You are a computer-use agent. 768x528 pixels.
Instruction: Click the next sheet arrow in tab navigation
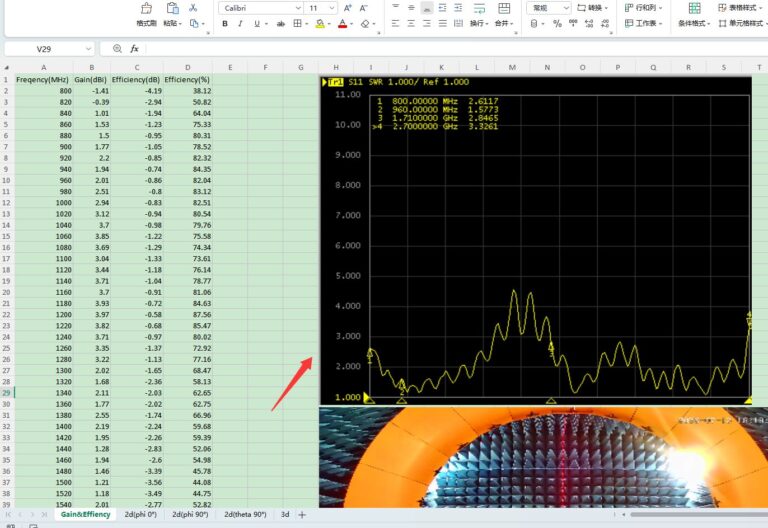[32, 514]
